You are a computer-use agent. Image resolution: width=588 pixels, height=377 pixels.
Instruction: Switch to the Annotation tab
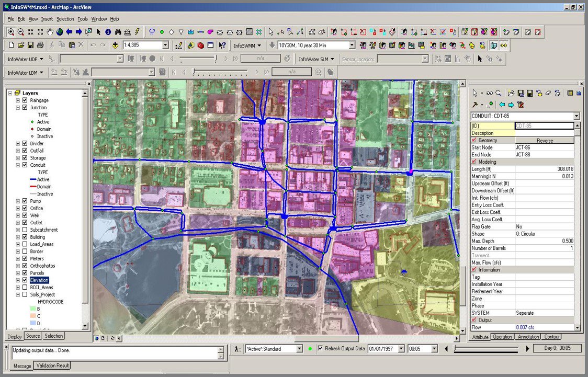(528, 337)
